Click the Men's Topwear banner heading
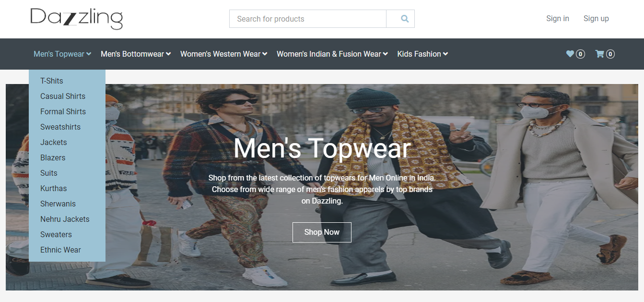The image size is (644, 302). (322, 148)
